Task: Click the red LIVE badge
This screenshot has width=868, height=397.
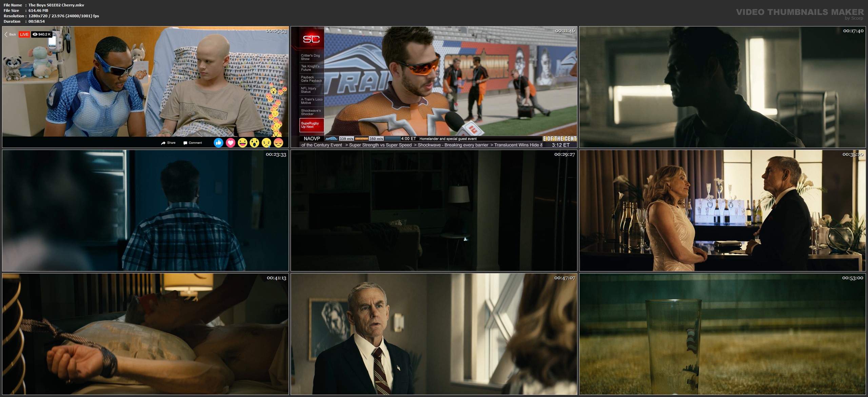Action: [24, 34]
